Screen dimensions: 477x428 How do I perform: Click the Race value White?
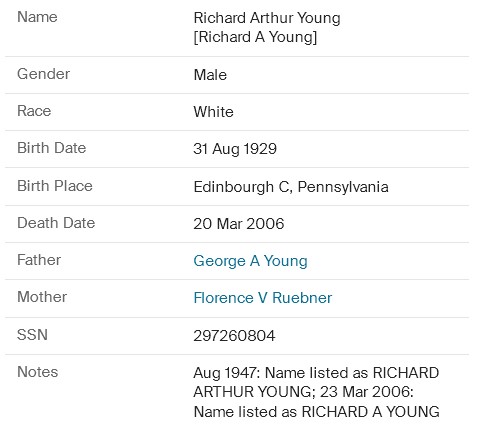[x=213, y=112]
